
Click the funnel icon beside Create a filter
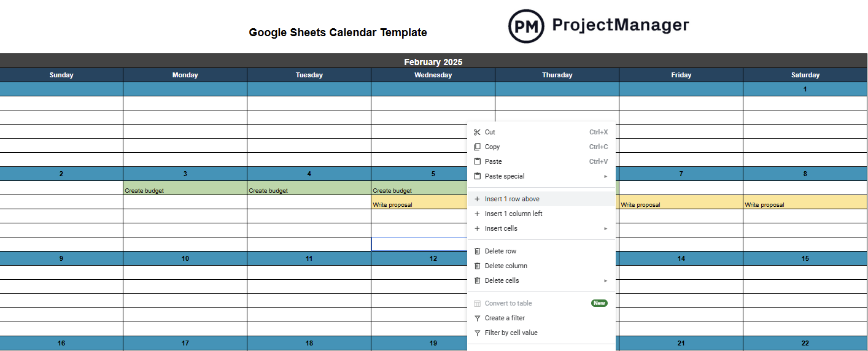coord(477,318)
